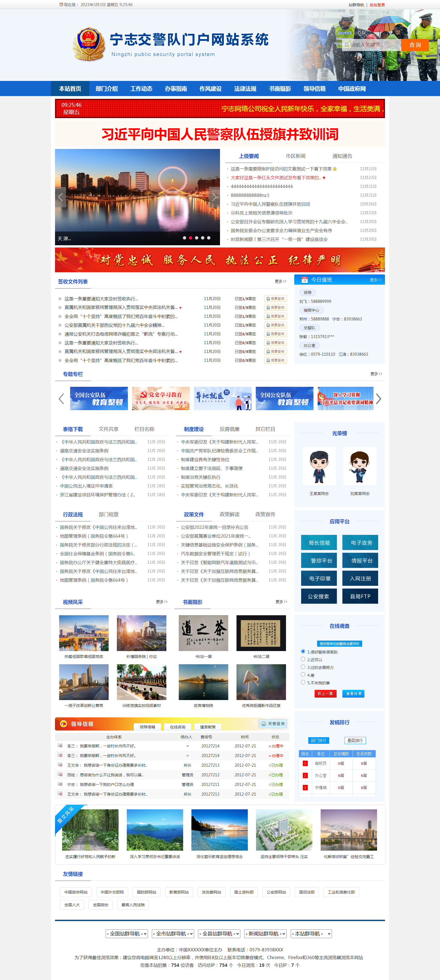This screenshot has height=980, width=440.
Task: Go to 法律法规 in the main navigation bar
Action: pos(245,89)
